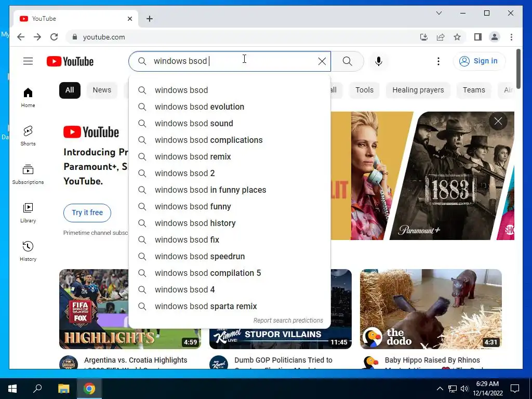Click the page vertical scrollbar thumb
The height and width of the screenshot is (399, 532).
click(518, 69)
